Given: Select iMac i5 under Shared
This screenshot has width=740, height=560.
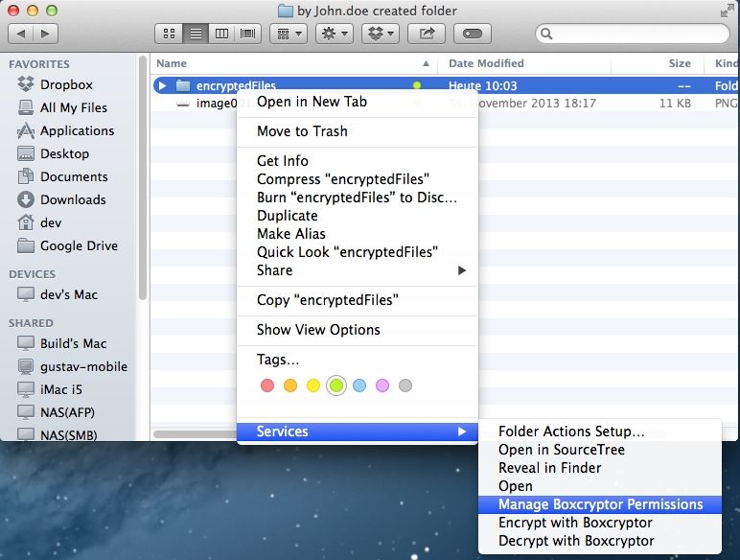Looking at the screenshot, I should click(50, 389).
